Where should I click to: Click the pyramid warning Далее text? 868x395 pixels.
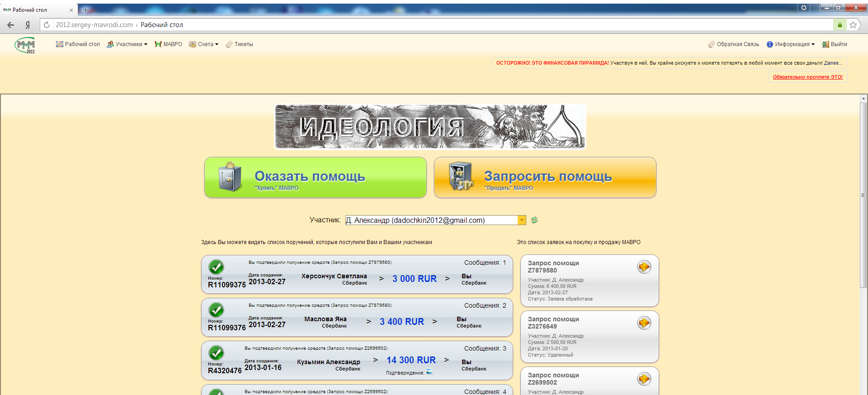(x=833, y=63)
